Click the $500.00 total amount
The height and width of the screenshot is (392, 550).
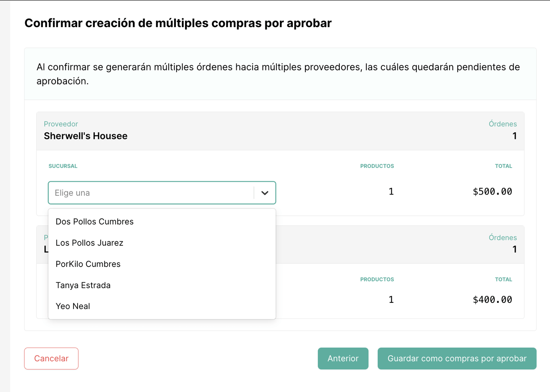pos(492,192)
